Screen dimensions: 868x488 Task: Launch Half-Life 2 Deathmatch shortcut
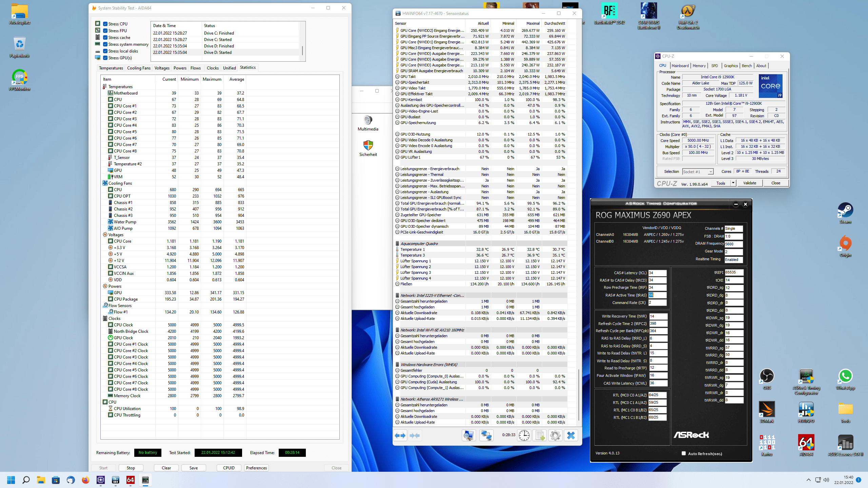coord(688,16)
